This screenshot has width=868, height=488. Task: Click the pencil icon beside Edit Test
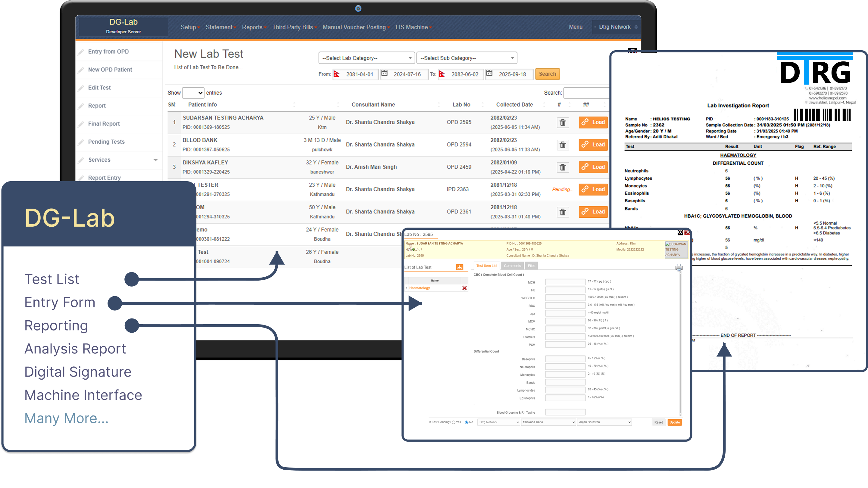pos(82,87)
